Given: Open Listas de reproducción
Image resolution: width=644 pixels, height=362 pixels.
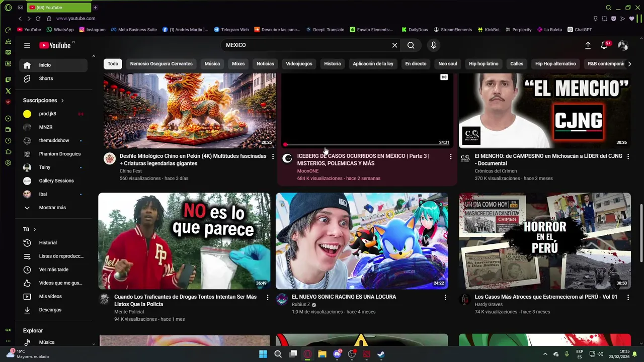Looking at the screenshot, I should point(53,256).
